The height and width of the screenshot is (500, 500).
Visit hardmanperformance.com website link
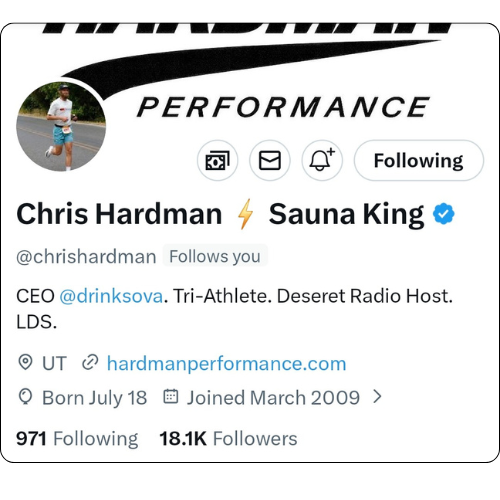pos(227,363)
